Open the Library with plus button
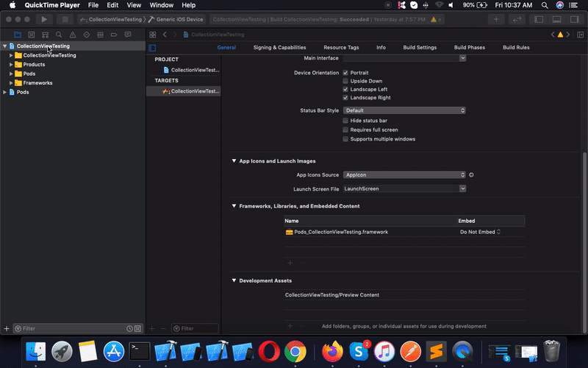 (x=495, y=19)
